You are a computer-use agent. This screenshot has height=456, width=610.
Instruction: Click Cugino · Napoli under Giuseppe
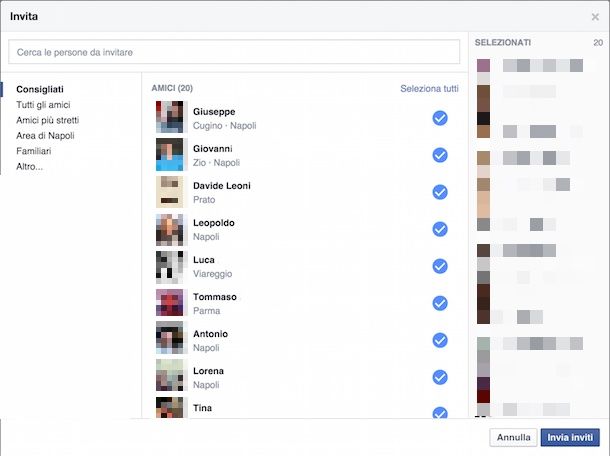pos(224,126)
